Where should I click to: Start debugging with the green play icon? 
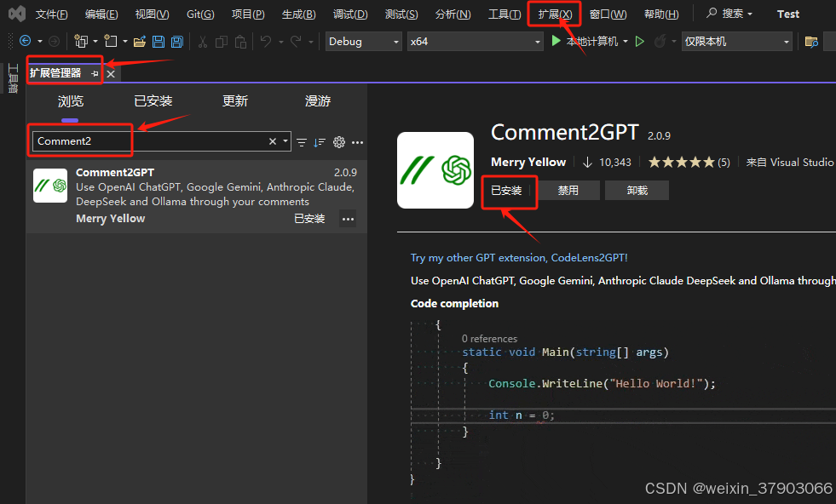coord(556,41)
